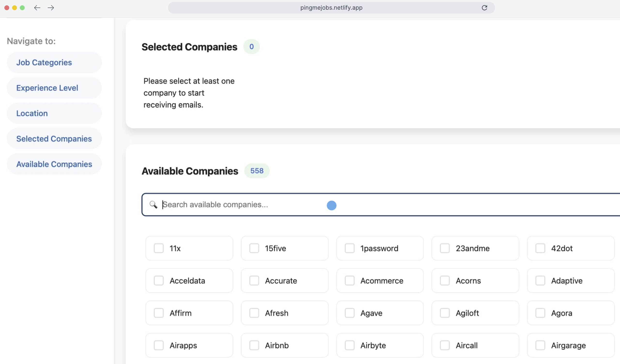Click the Selected Companies count badge 0
Image resolution: width=620 pixels, height=364 pixels.
click(x=251, y=47)
